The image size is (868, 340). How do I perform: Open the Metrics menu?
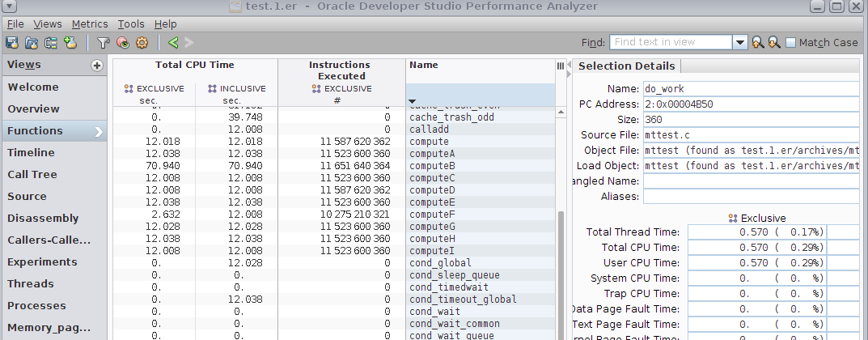tap(89, 24)
